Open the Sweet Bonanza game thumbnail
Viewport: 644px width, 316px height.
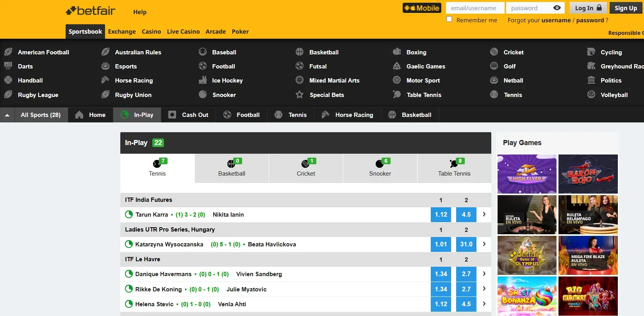tap(527, 296)
